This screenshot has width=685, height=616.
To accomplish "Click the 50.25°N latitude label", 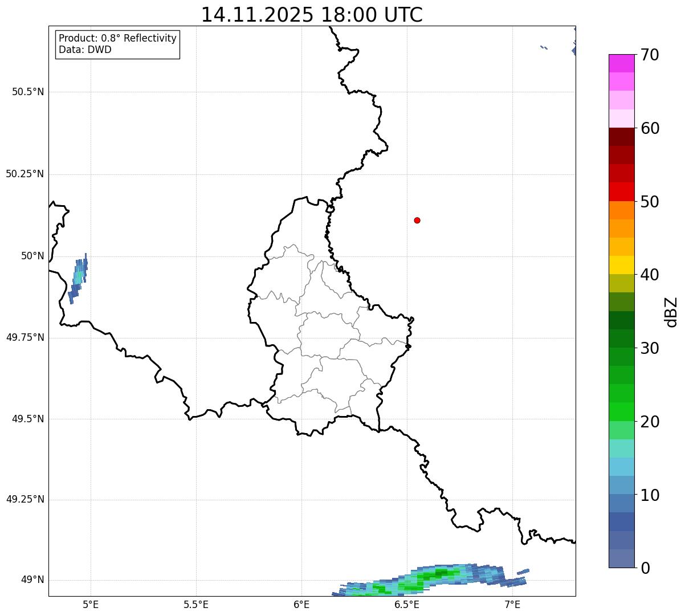I will coord(25,174).
